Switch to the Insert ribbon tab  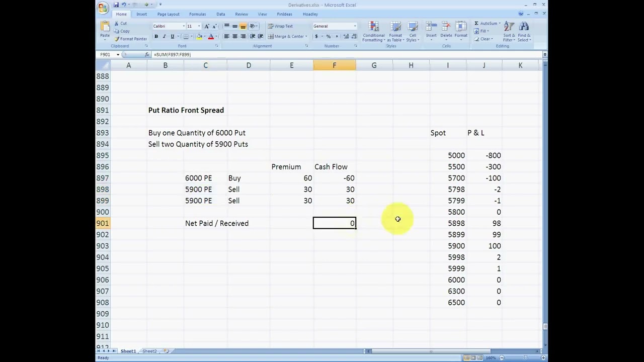point(142,14)
